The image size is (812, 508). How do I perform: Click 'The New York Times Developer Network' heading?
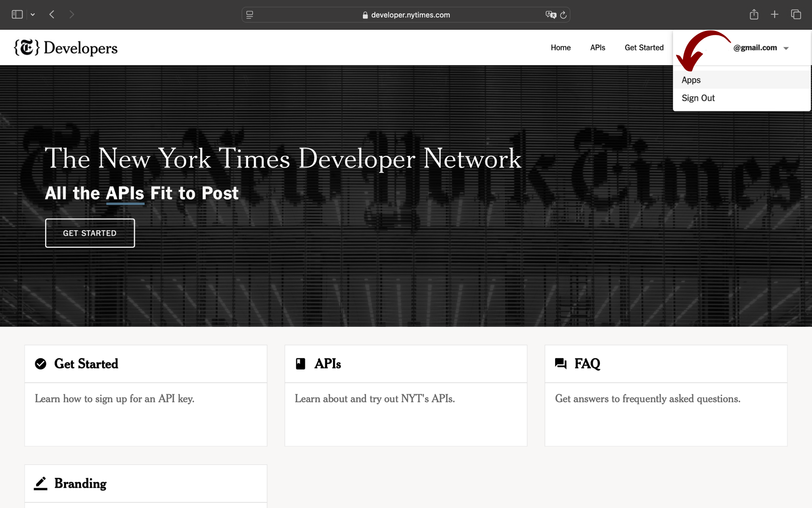click(x=283, y=158)
